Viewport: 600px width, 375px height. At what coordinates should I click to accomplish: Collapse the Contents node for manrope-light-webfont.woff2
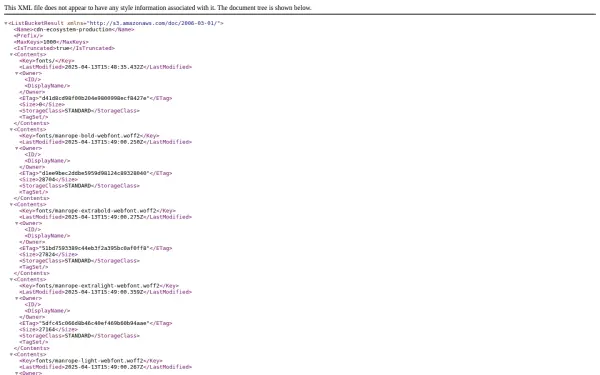click(x=11, y=355)
